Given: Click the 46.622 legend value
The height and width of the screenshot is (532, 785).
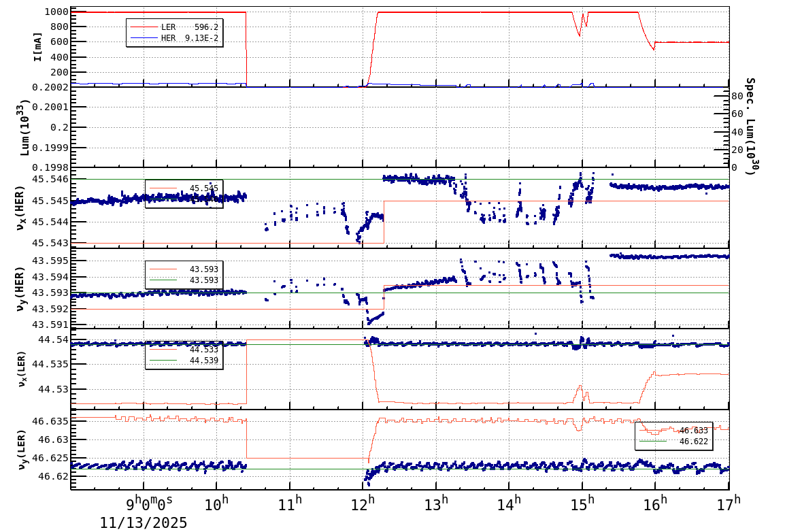Looking at the screenshot, I should (693, 442).
